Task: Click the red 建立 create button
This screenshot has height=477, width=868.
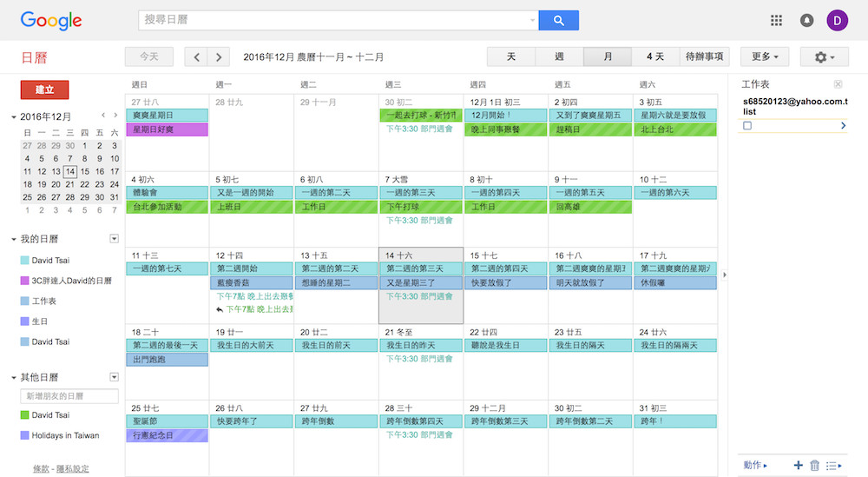Action: 44,89
